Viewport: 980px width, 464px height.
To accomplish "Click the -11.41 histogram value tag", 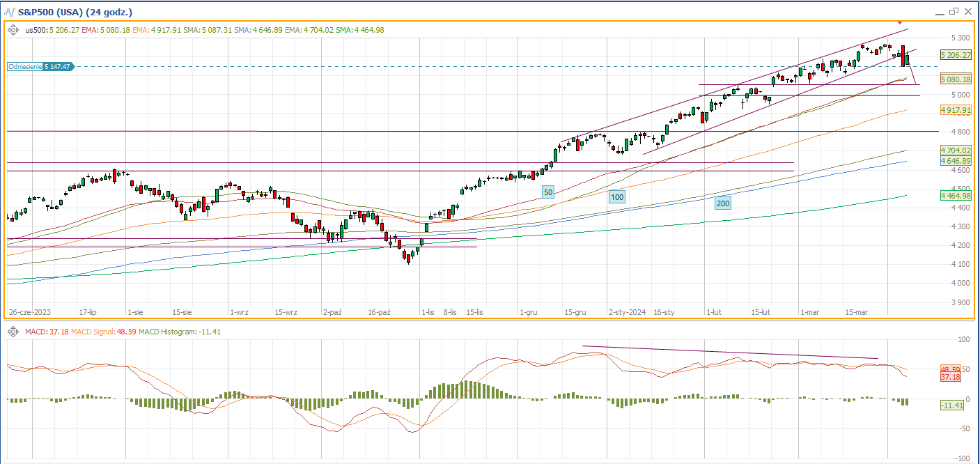I will (x=951, y=405).
